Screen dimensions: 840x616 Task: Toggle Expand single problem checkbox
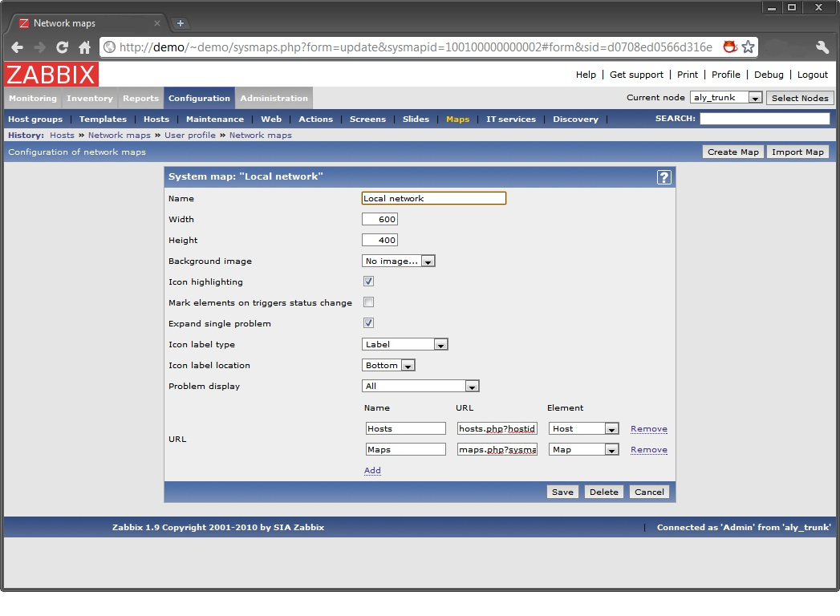pos(368,323)
